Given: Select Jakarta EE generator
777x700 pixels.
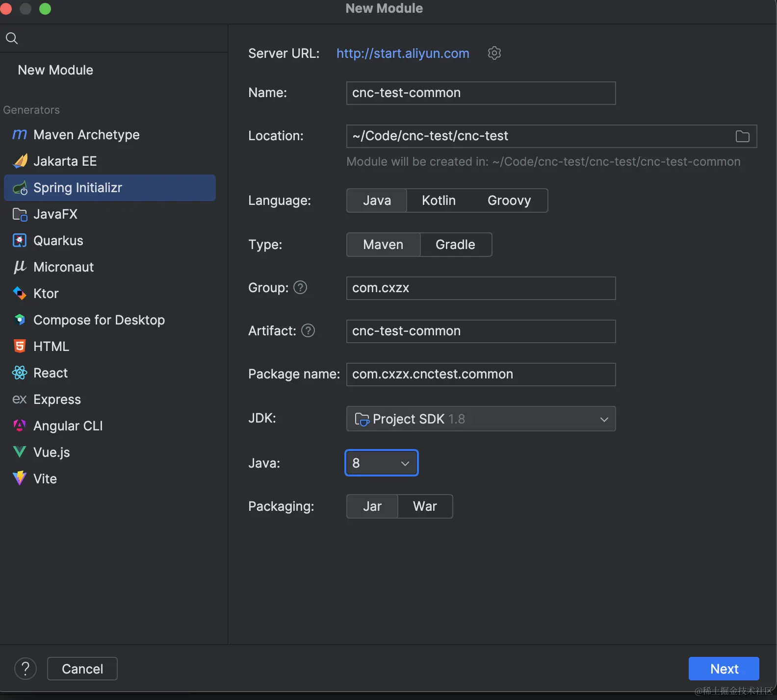Looking at the screenshot, I should (x=110, y=161).
